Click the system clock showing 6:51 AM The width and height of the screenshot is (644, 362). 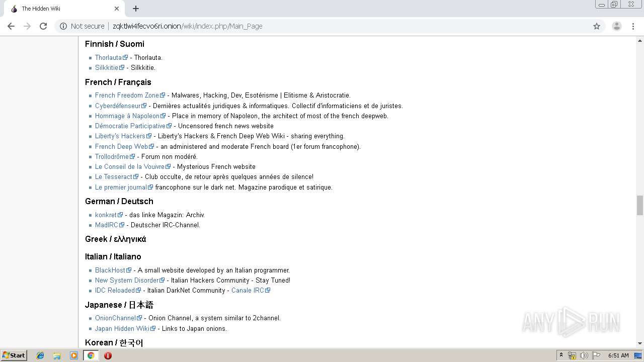618,355
